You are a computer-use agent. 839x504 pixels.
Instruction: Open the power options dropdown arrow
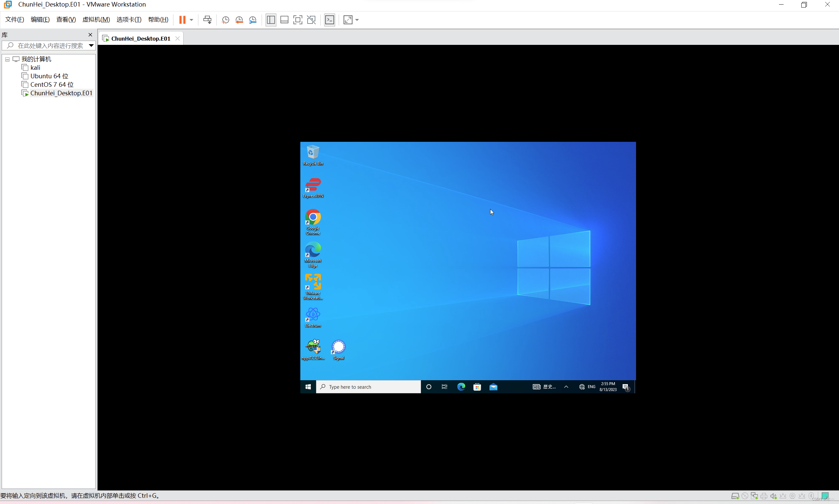click(191, 20)
